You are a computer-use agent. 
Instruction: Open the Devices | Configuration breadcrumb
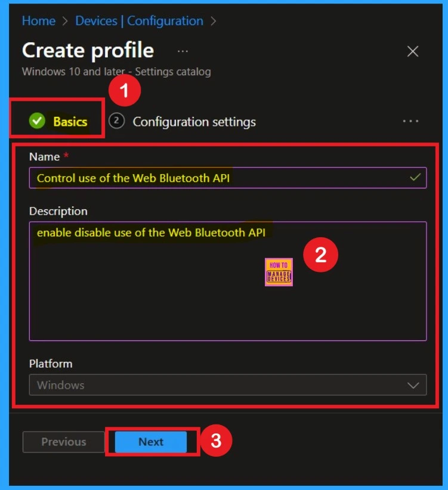point(139,21)
